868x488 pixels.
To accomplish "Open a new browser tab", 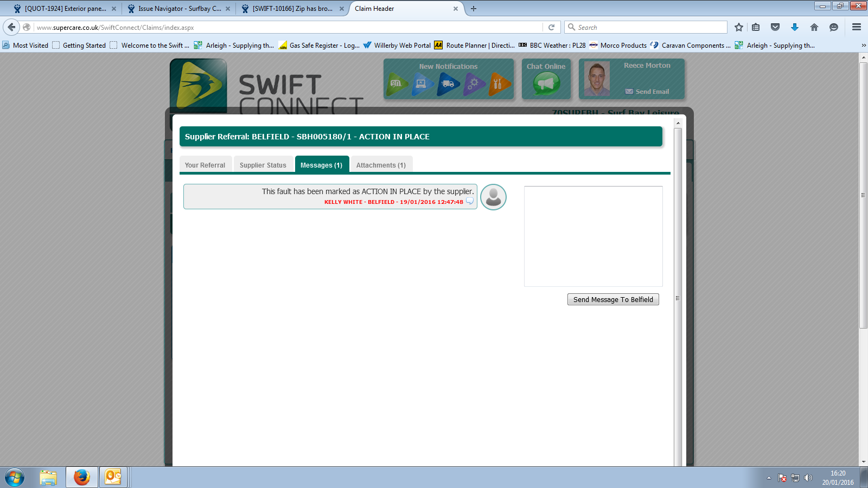I will pyautogui.click(x=474, y=9).
